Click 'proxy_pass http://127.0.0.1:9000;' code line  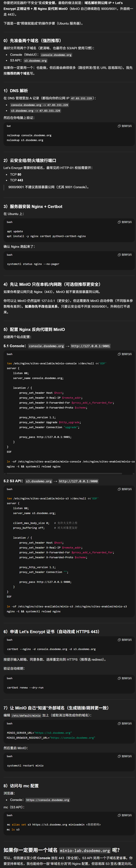point(45,582)
